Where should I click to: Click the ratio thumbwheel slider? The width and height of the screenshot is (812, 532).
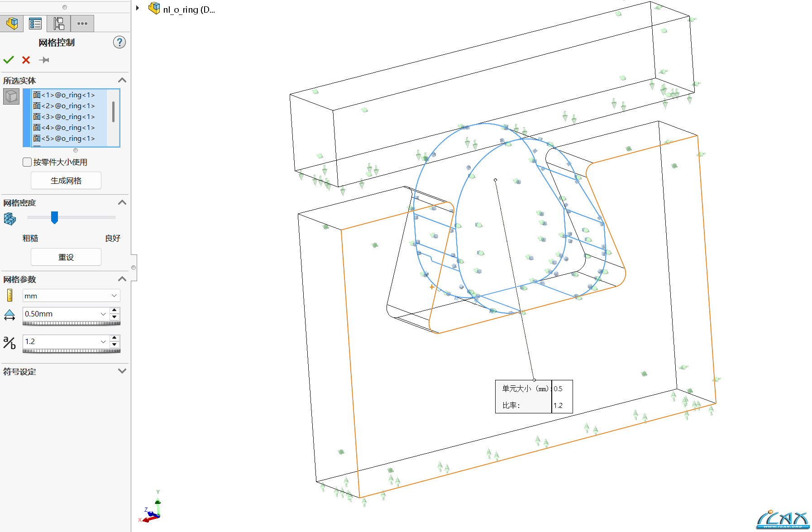coord(72,351)
